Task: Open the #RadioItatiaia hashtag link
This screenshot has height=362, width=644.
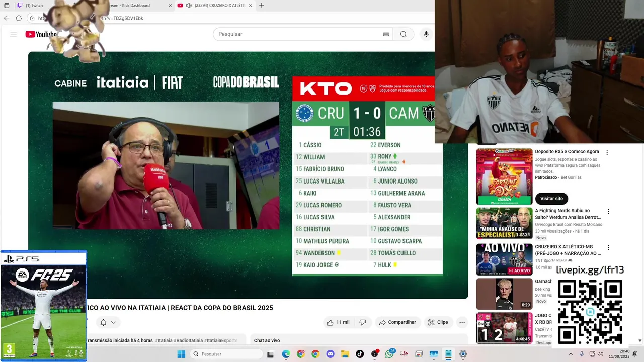Action: click(x=188, y=340)
